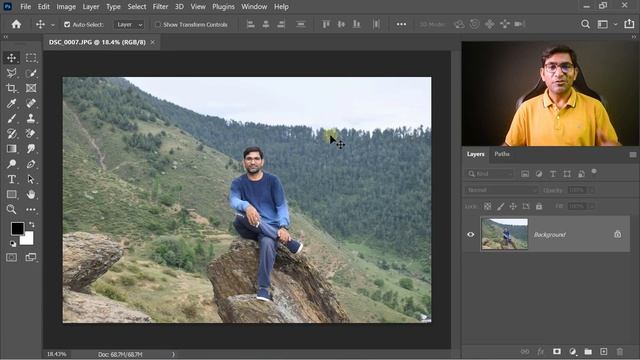Open the background color white swatch
This screenshot has height=360, width=640.
(x=27, y=239)
